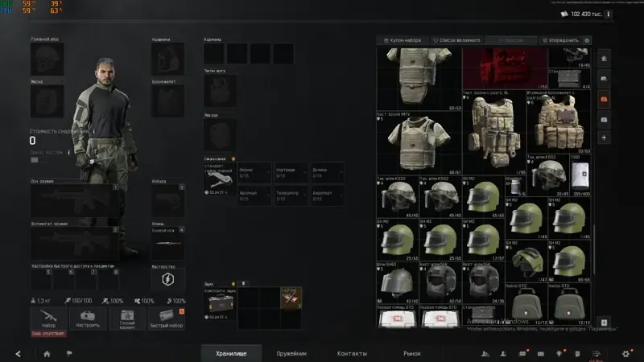
Task: Open the Набор weapon loadout button
Action: click(48, 319)
